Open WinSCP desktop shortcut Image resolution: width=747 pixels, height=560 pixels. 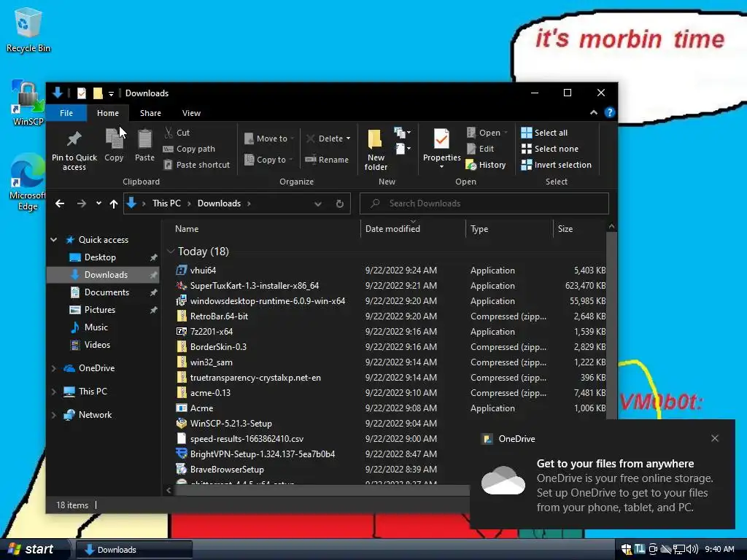pos(28,103)
